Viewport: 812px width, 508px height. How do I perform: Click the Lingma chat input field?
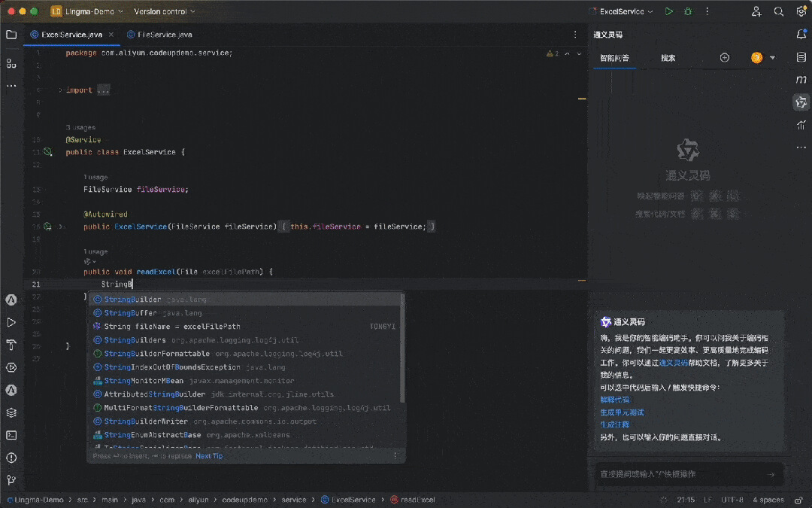[680, 474]
